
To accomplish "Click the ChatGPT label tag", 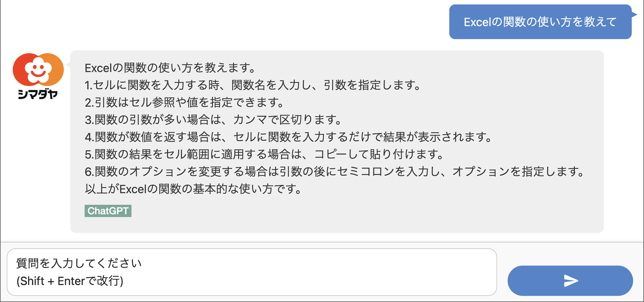I will pos(108,211).
